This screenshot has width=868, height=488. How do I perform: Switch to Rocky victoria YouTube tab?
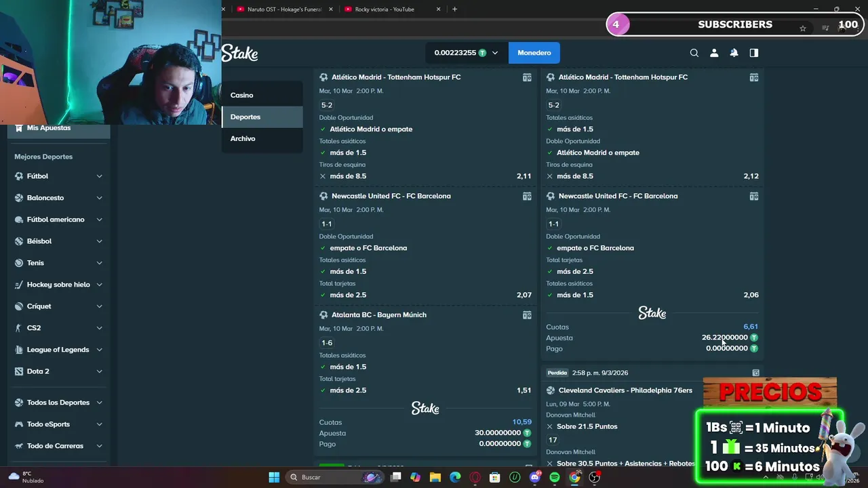[x=393, y=9]
